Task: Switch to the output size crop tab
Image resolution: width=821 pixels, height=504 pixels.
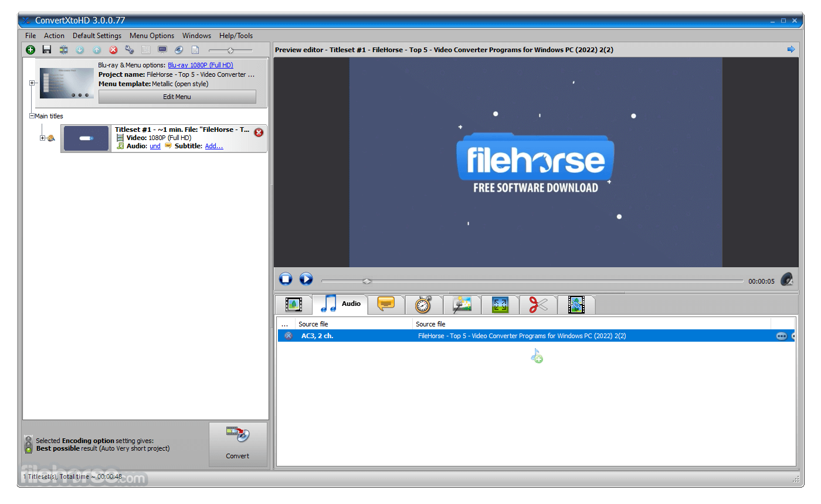Action: [500, 304]
